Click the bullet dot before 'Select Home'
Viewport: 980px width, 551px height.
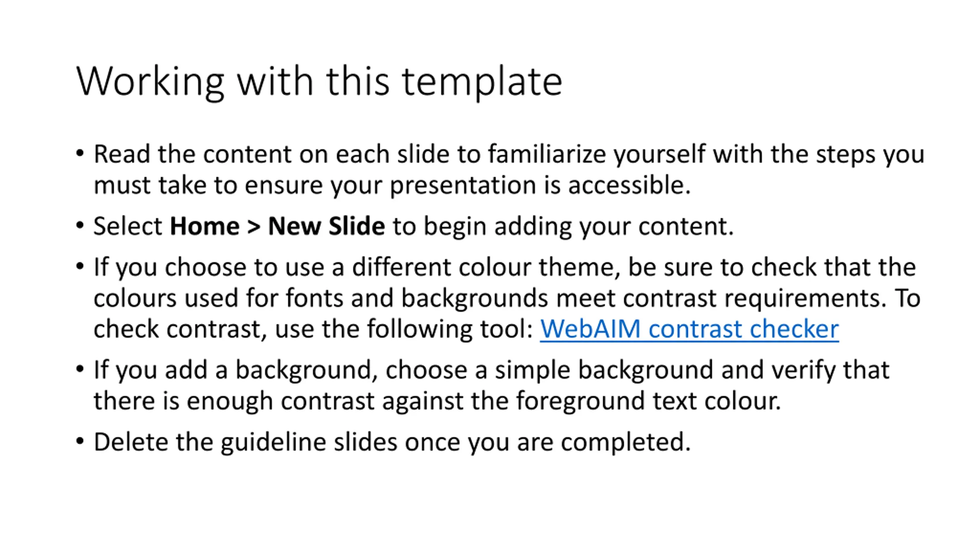tap(80, 226)
